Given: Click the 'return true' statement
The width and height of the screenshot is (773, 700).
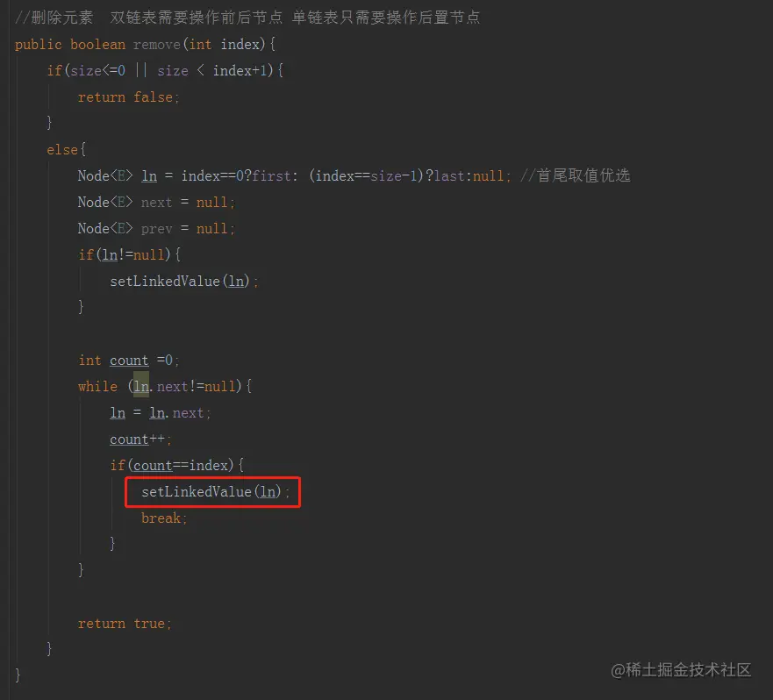Looking at the screenshot, I should pyautogui.click(x=125, y=624).
